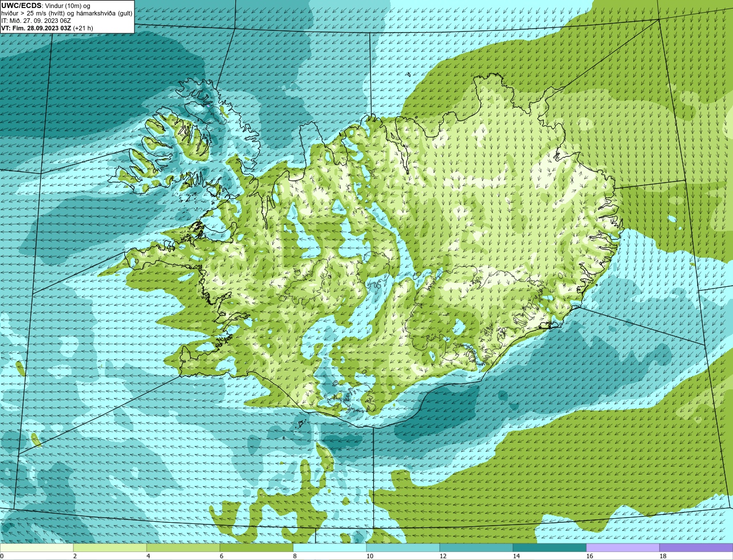Select the 4–6 m/s green legend swatch
The height and width of the screenshot is (560, 733).
pyautogui.click(x=183, y=548)
